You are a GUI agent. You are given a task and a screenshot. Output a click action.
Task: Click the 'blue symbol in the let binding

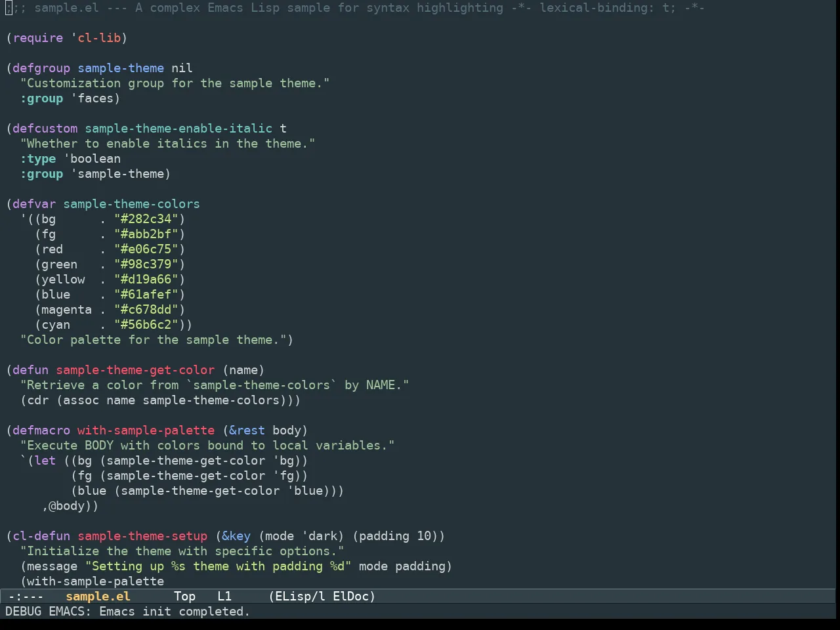coord(304,491)
